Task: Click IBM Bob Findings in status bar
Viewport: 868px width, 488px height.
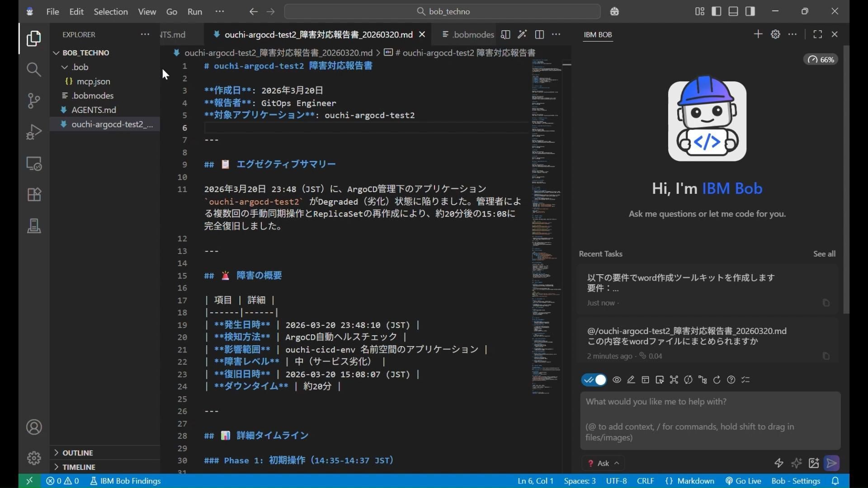Action: tap(125, 481)
